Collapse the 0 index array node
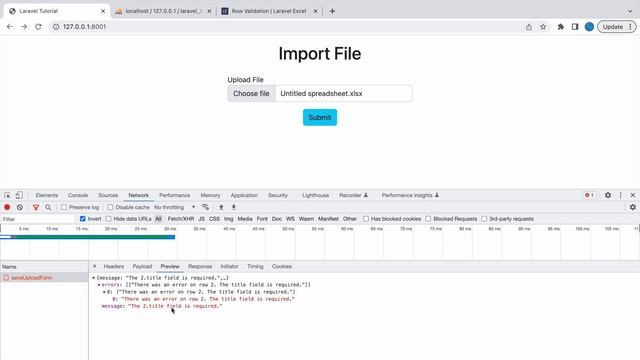This screenshot has width=640, height=360. pyautogui.click(x=104, y=292)
